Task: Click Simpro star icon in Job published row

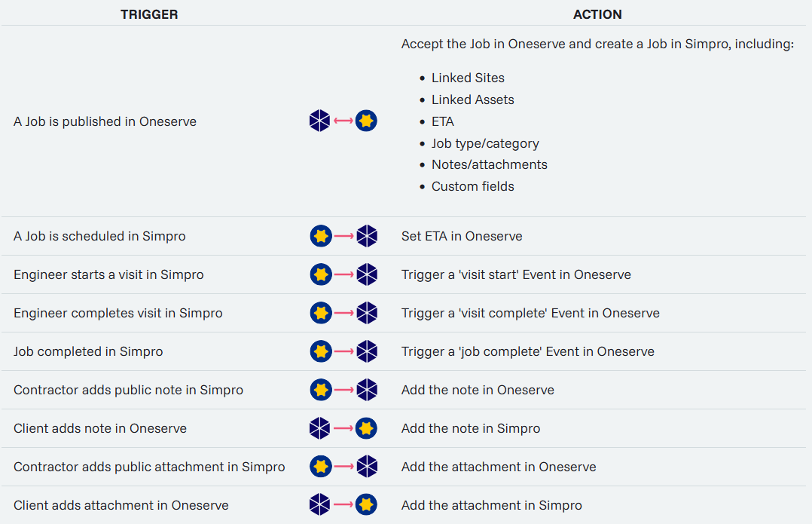Action: click(366, 121)
